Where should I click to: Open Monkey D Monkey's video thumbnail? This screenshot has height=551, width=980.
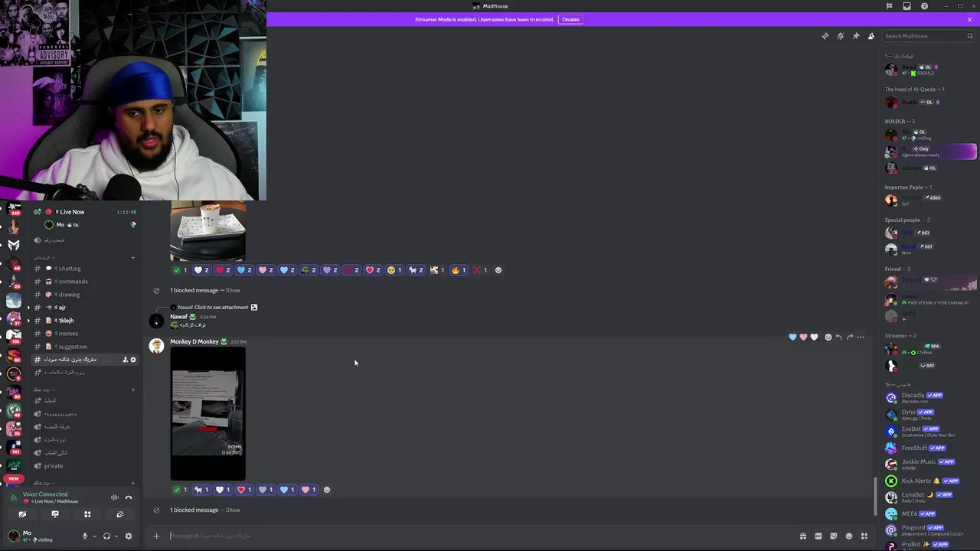(x=207, y=414)
